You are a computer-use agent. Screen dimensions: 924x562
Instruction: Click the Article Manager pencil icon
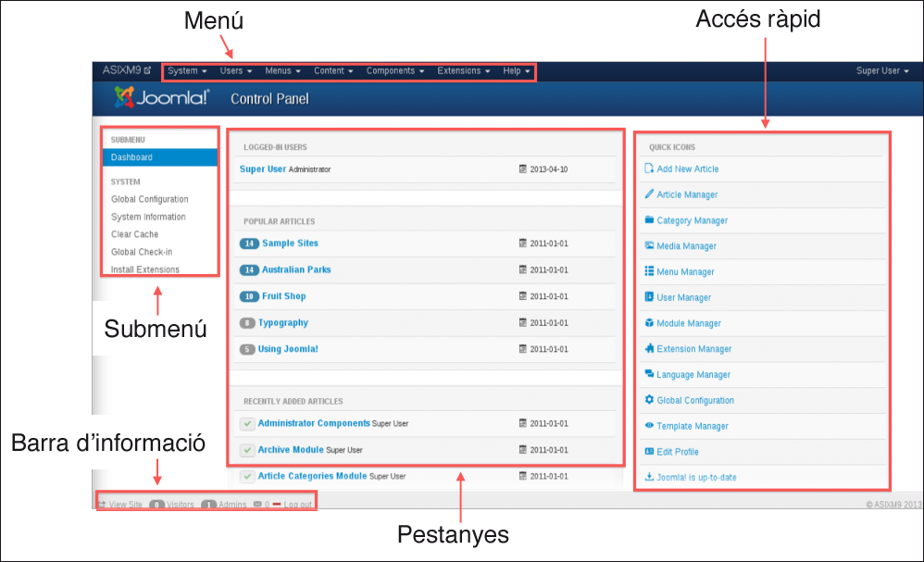649,194
